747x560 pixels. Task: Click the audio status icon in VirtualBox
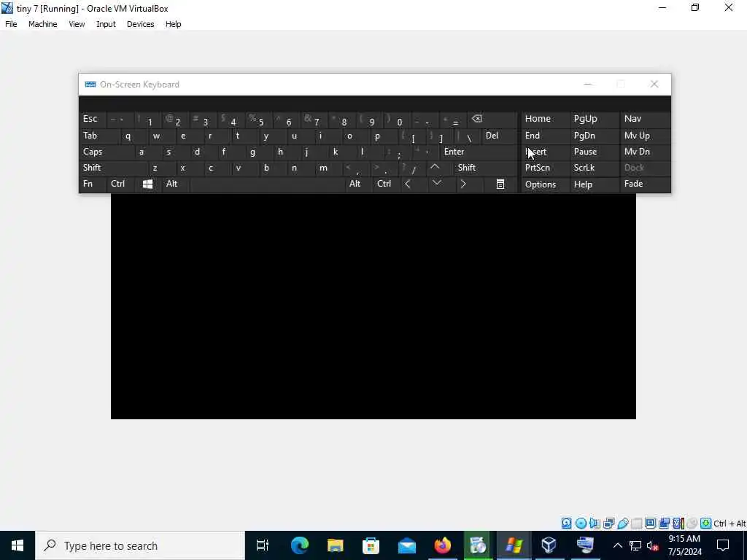[x=595, y=524]
